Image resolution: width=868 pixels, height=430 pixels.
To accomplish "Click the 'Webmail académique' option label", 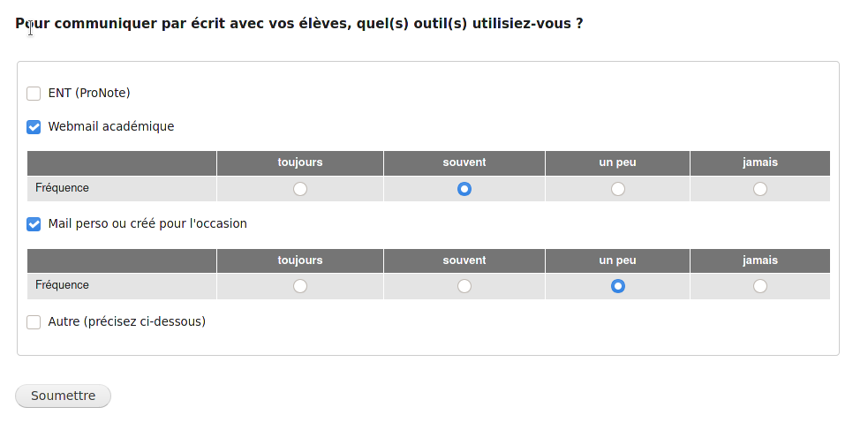I will [111, 126].
